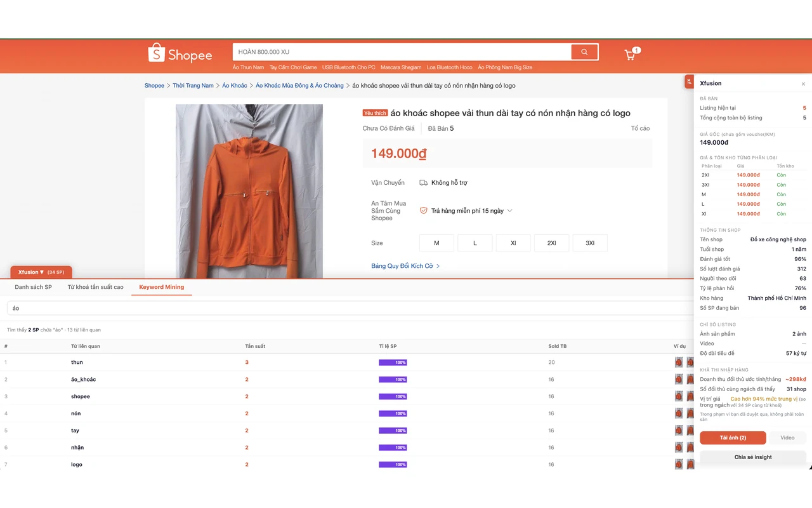Click the orange search magnifier button

tap(584, 52)
